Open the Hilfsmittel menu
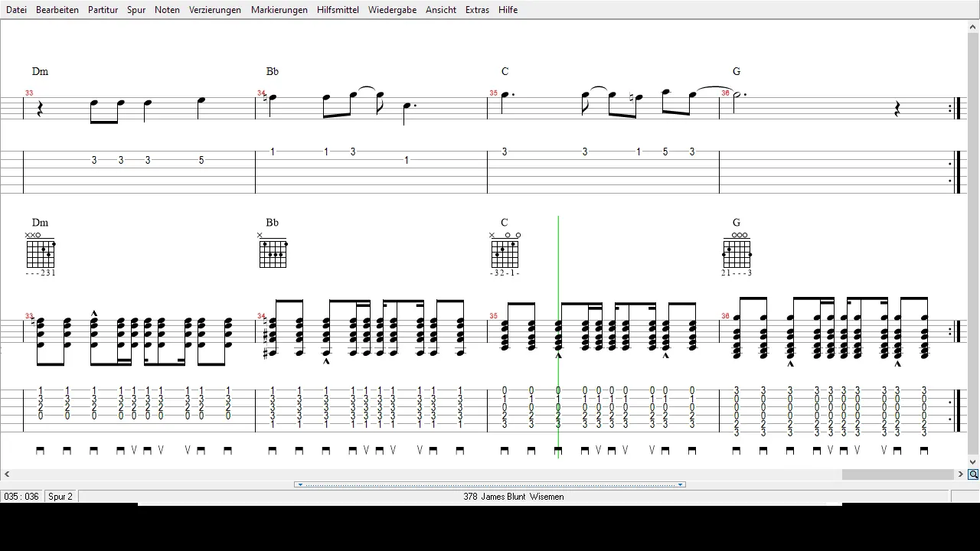980x551 pixels. 338,10
